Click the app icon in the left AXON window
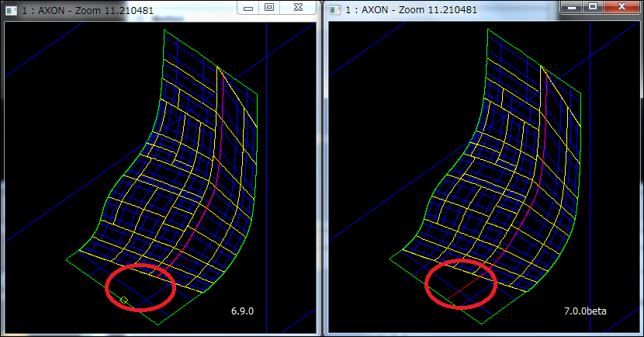This screenshot has width=644, height=337. coord(10,9)
